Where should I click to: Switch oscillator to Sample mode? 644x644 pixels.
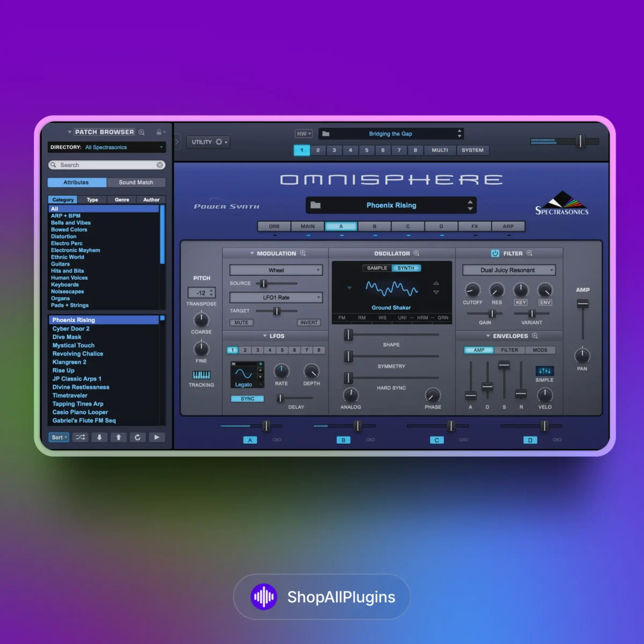(377, 268)
